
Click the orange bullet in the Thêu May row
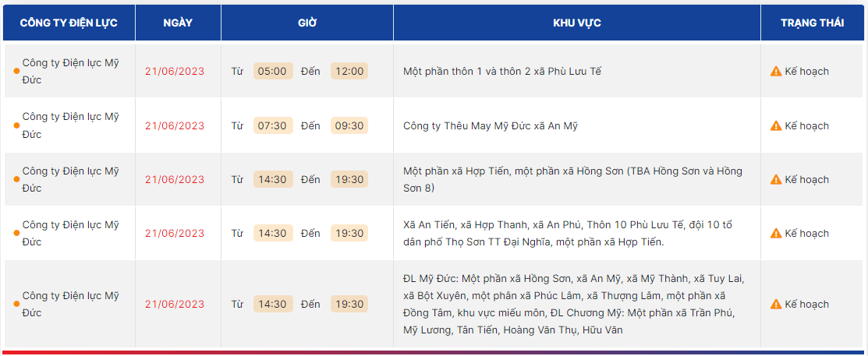click(16, 125)
